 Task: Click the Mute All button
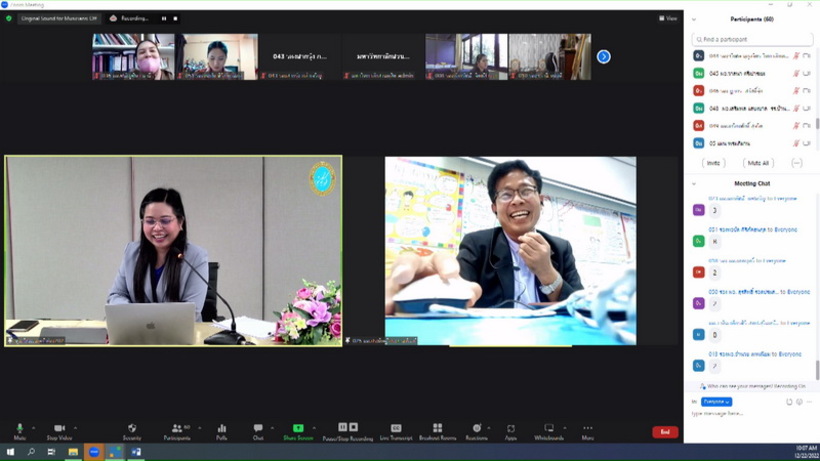(758, 163)
